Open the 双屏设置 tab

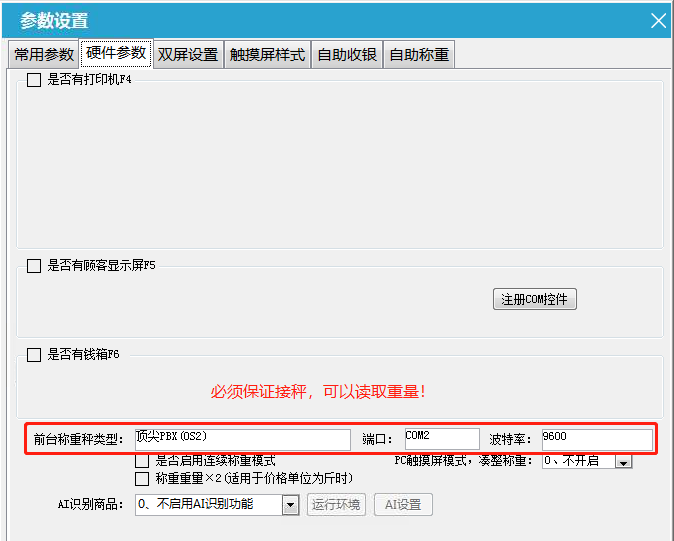(x=188, y=55)
